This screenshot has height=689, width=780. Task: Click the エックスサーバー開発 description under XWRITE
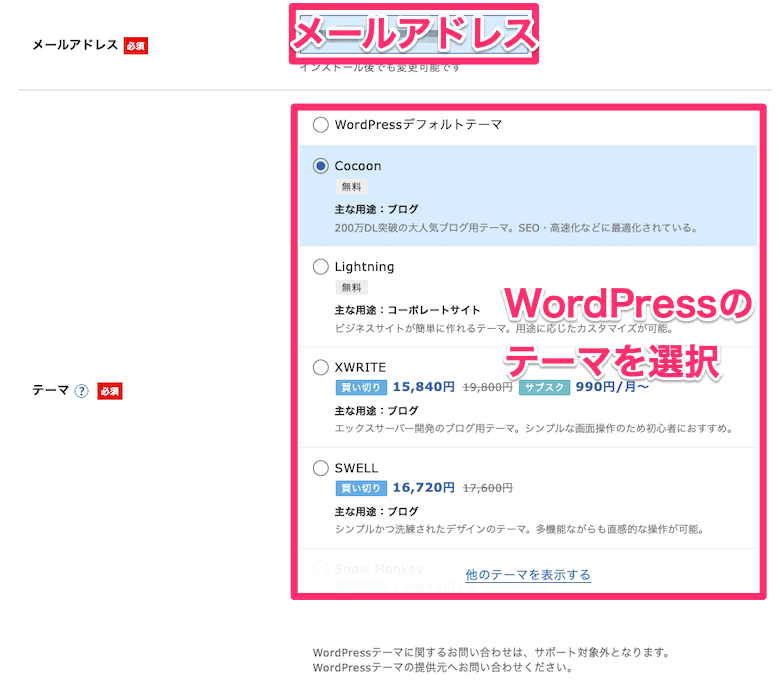point(533,428)
